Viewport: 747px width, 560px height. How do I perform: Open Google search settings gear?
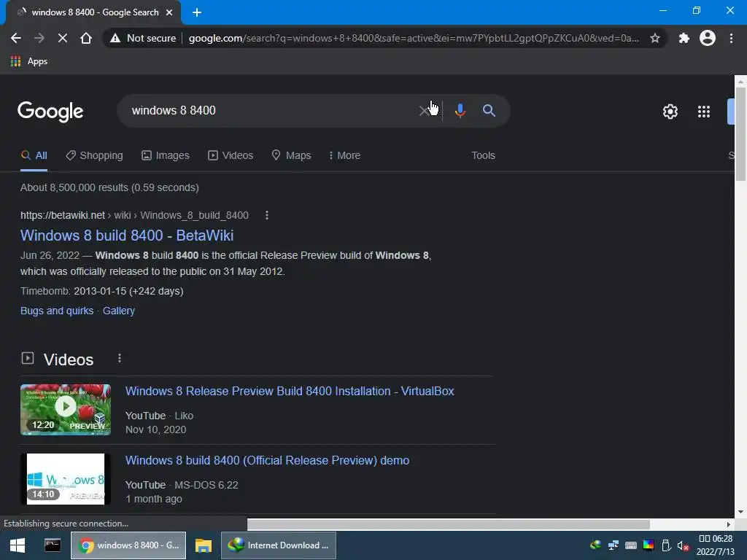[670, 112]
